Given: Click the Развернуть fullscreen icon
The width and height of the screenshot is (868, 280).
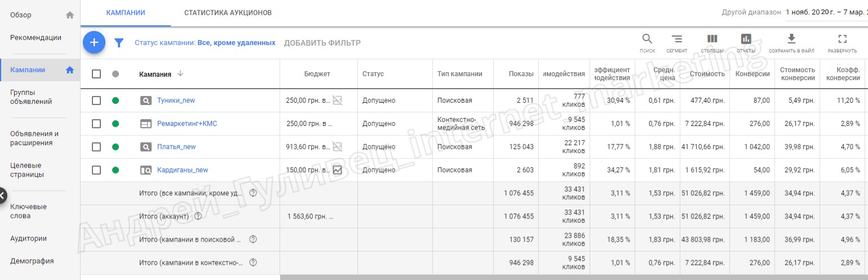Looking at the screenshot, I should 842,40.
